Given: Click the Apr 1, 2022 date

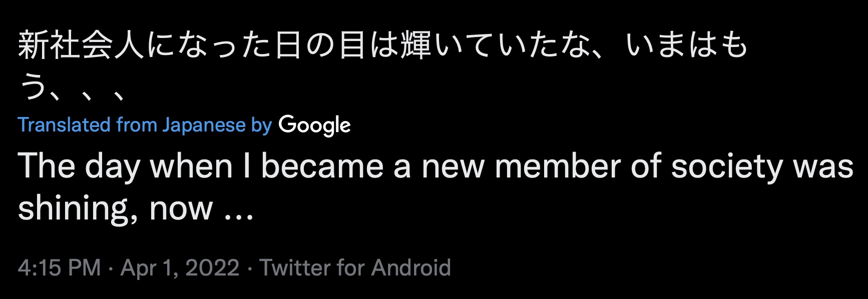Looking at the screenshot, I should [180, 267].
